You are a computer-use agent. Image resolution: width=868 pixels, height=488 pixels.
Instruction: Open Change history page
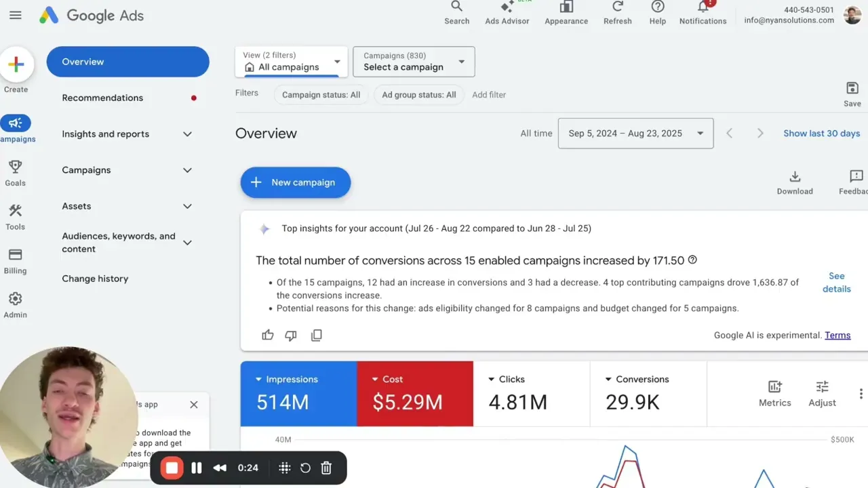tap(95, 279)
